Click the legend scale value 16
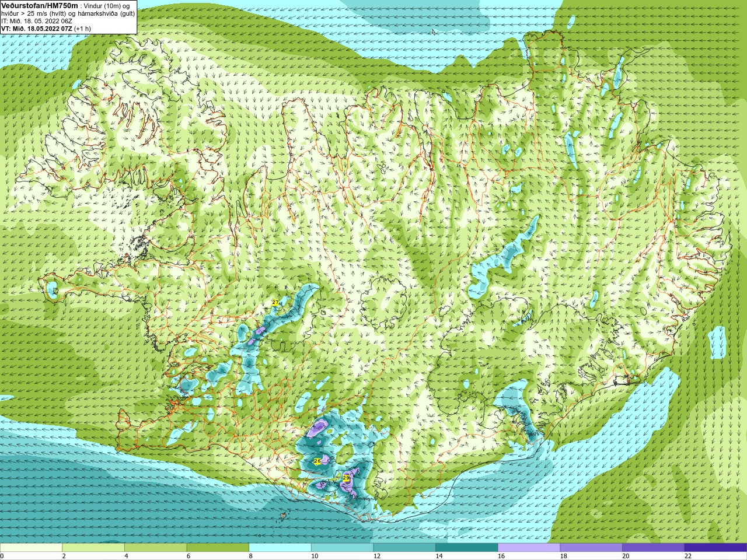The width and height of the screenshot is (747, 560). coord(501,556)
